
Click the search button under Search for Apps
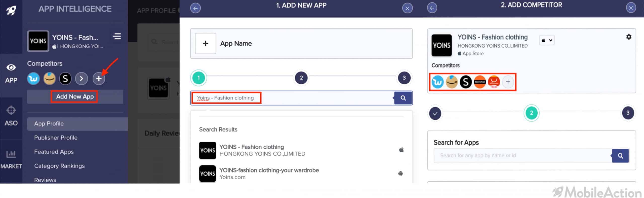[x=620, y=156]
